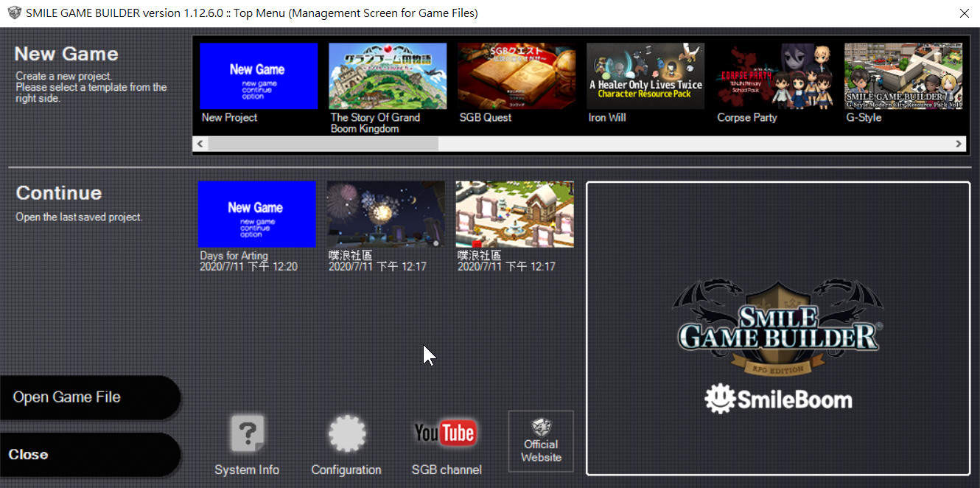Open the System Info question mark icon
Screen dimensions: 980x488
pyautogui.click(x=247, y=433)
